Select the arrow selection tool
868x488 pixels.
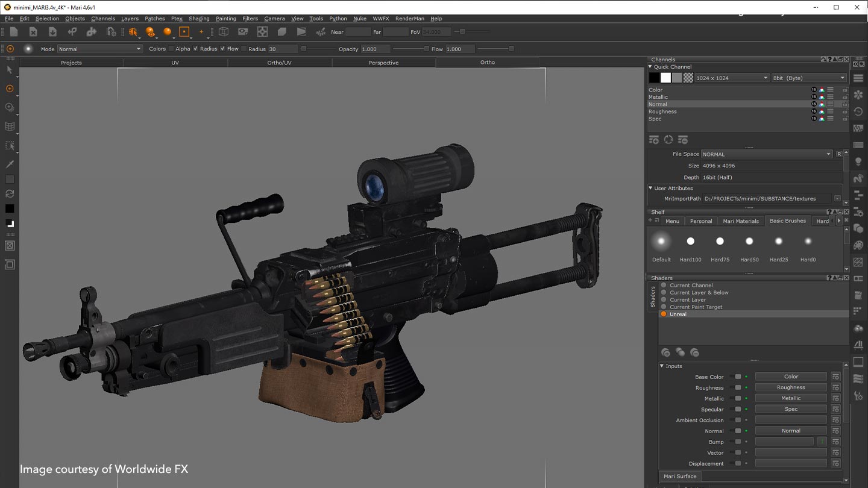tap(10, 70)
